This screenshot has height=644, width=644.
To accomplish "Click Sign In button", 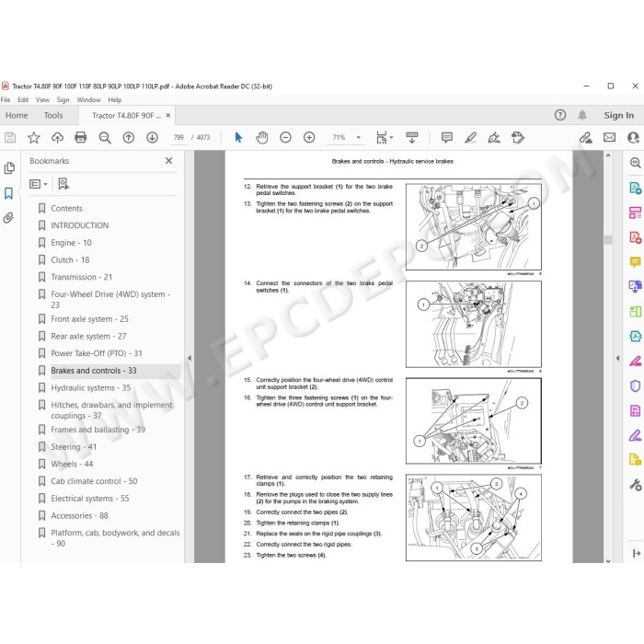I will pos(618,115).
